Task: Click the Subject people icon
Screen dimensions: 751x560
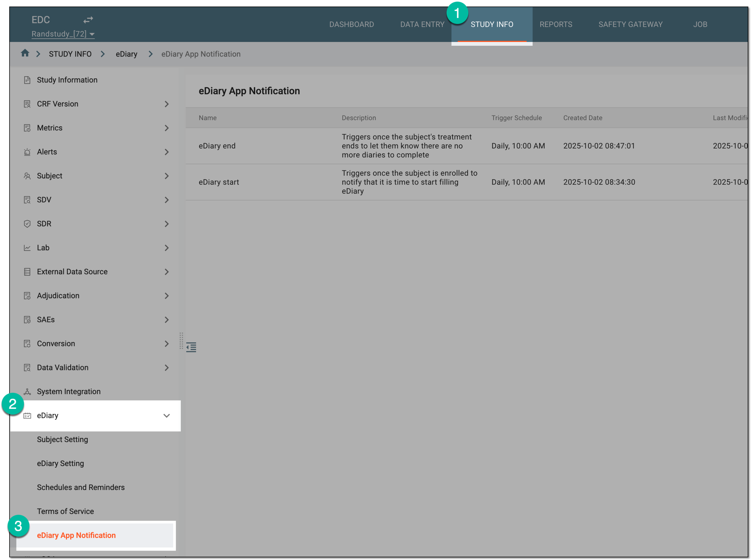Action: [x=27, y=176]
